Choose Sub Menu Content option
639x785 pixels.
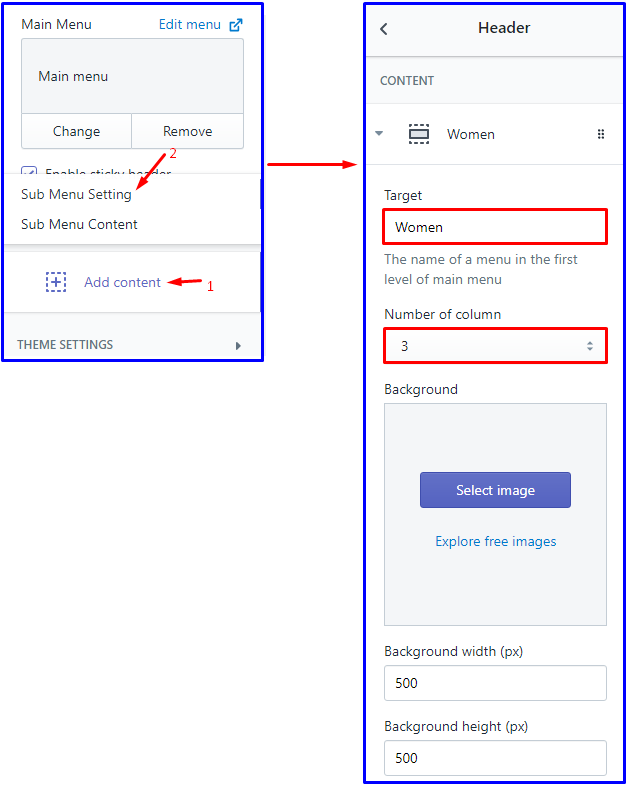(x=80, y=224)
